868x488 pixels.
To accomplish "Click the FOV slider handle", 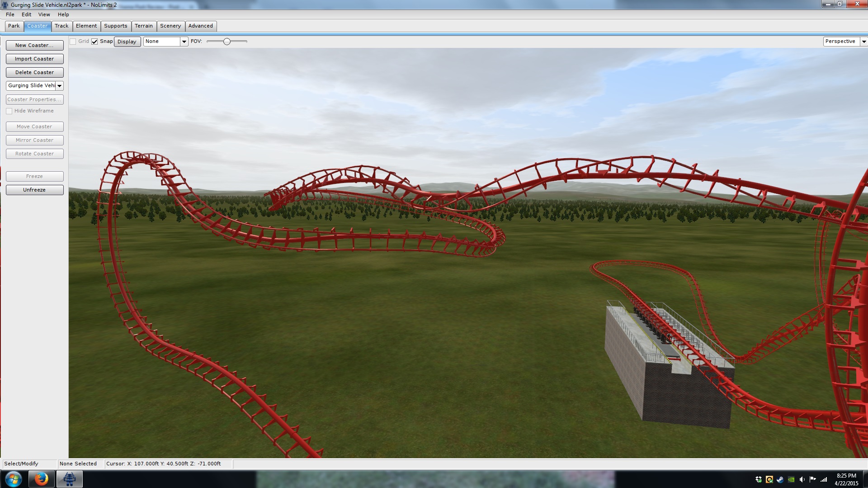I will point(227,42).
